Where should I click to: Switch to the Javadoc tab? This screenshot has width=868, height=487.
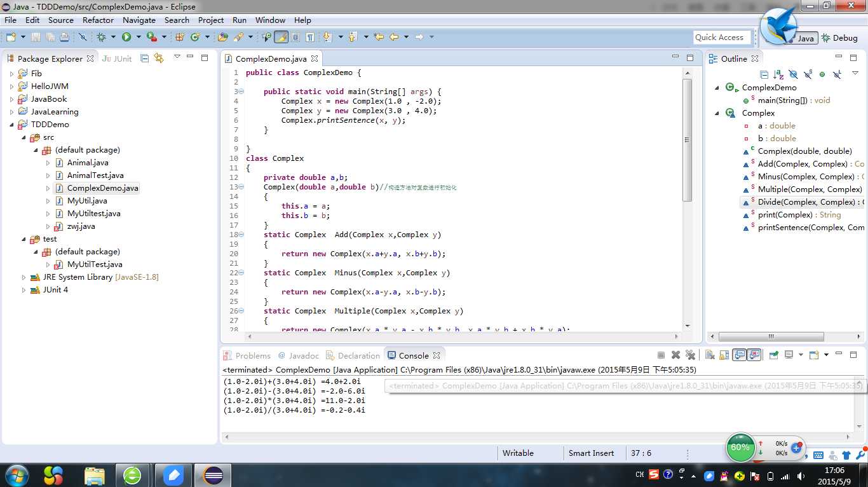[x=299, y=355]
